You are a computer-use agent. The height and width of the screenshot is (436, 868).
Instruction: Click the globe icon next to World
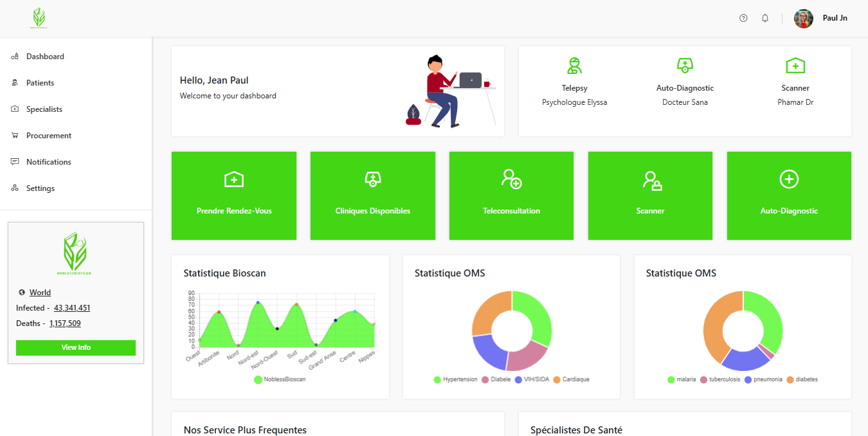tap(22, 293)
